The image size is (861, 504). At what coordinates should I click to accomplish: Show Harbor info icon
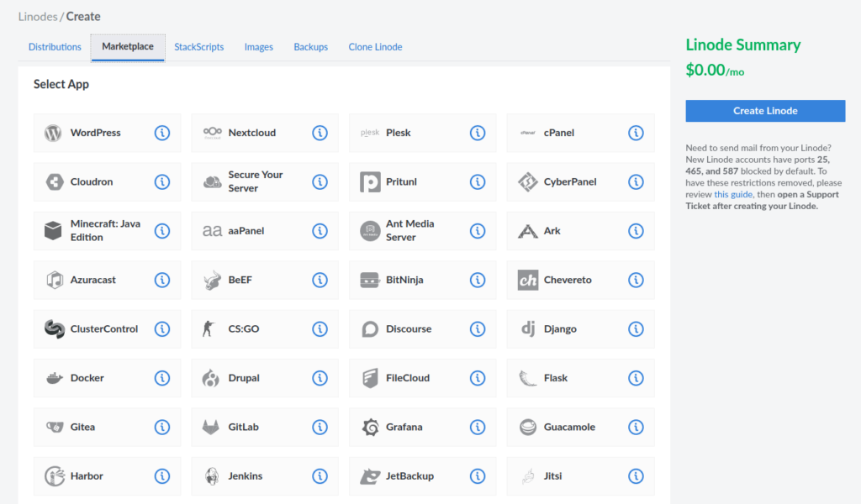162,476
